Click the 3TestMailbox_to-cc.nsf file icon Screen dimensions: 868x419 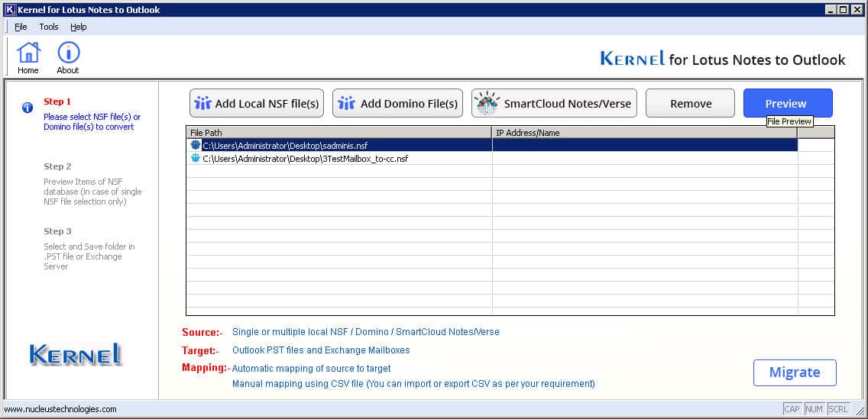(x=196, y=158)
